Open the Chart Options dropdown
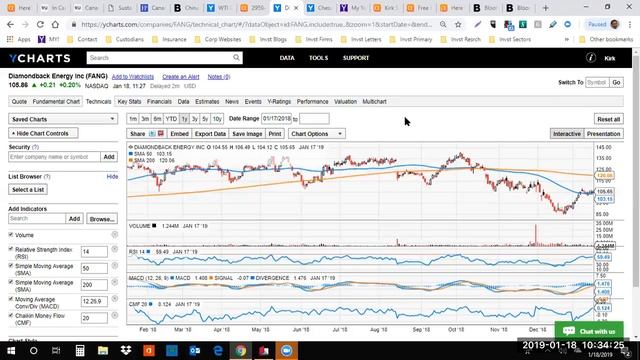The height and width of the screenshot is (360, 640). click(x=317, y=134)
